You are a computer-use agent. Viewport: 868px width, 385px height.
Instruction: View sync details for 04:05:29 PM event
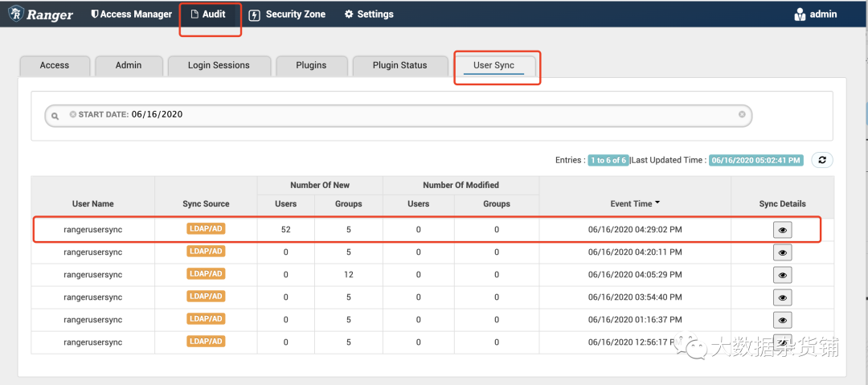click(782, 275)
